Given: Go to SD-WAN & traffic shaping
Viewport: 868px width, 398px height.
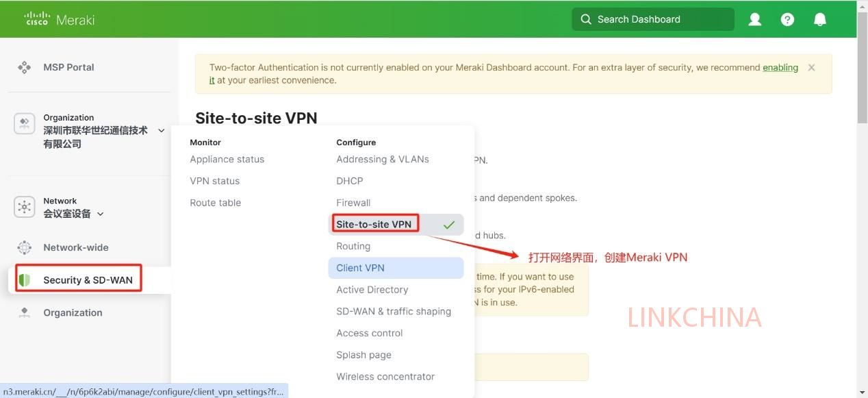Looking at the screenshot, I should [x=394, y=311].
